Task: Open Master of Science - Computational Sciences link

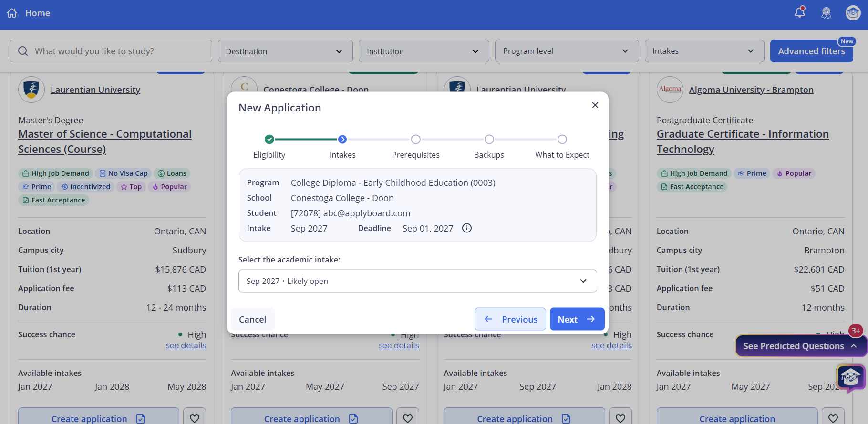Action: 105,141
